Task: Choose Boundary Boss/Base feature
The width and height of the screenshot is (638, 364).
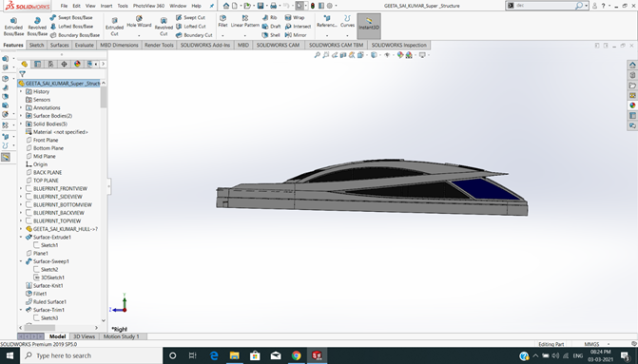Action: (75, 35)
